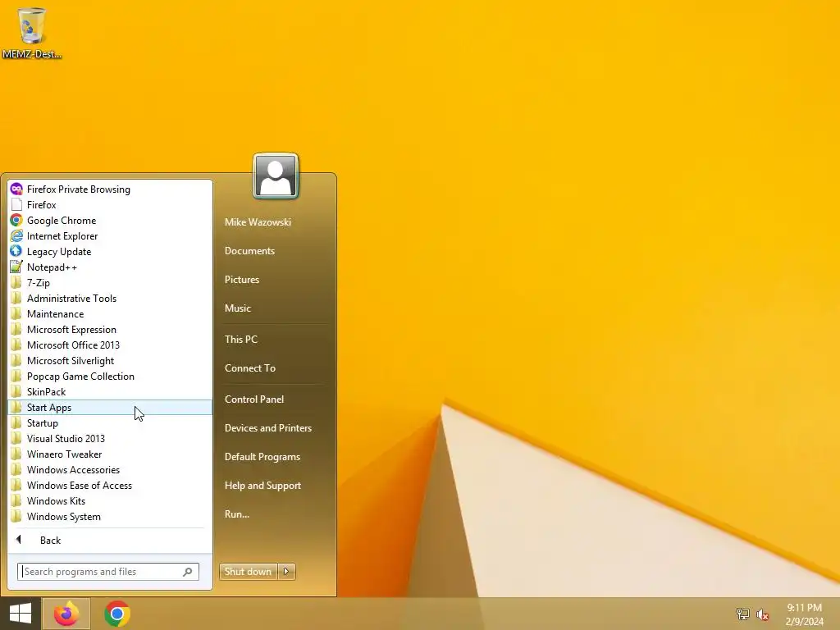
Task: Open Control Panel from the Start menu
Action: [x=254, y=399]
